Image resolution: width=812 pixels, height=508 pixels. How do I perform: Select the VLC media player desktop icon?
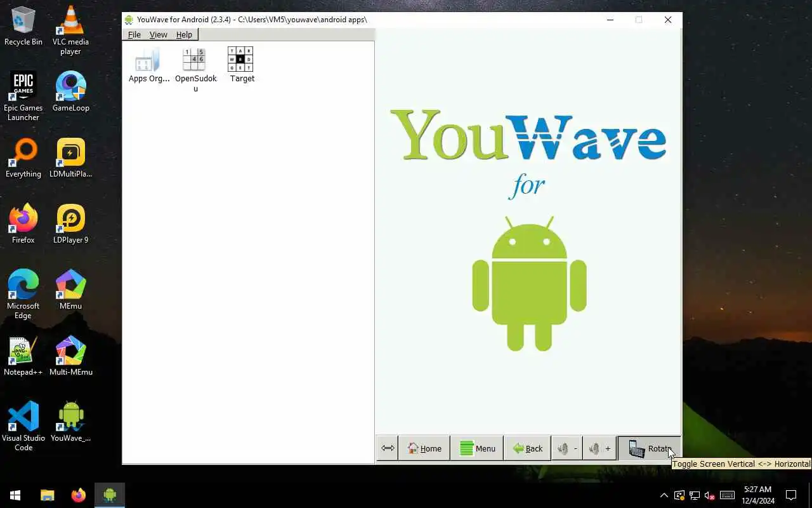click(x=70, y=30)
